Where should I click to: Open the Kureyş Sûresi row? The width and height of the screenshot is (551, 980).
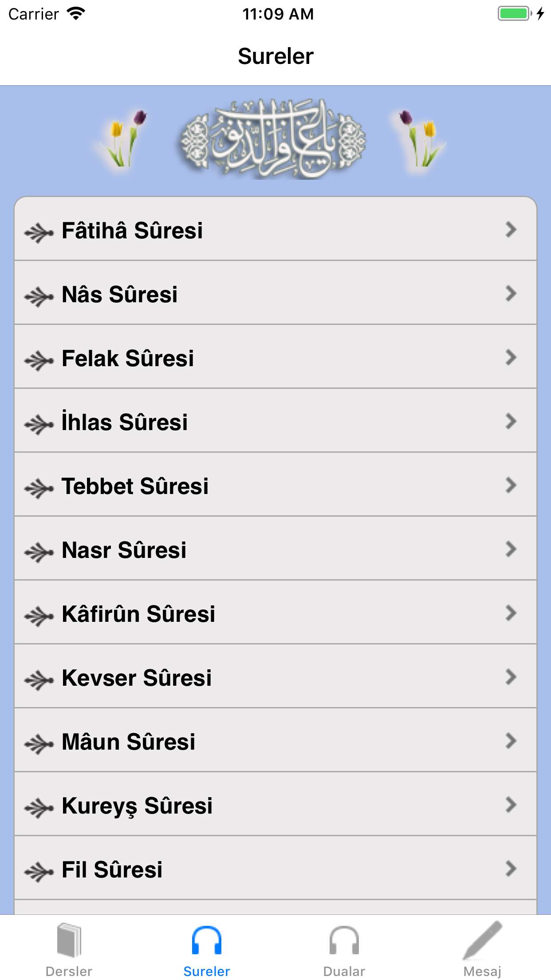pos(137,806)
